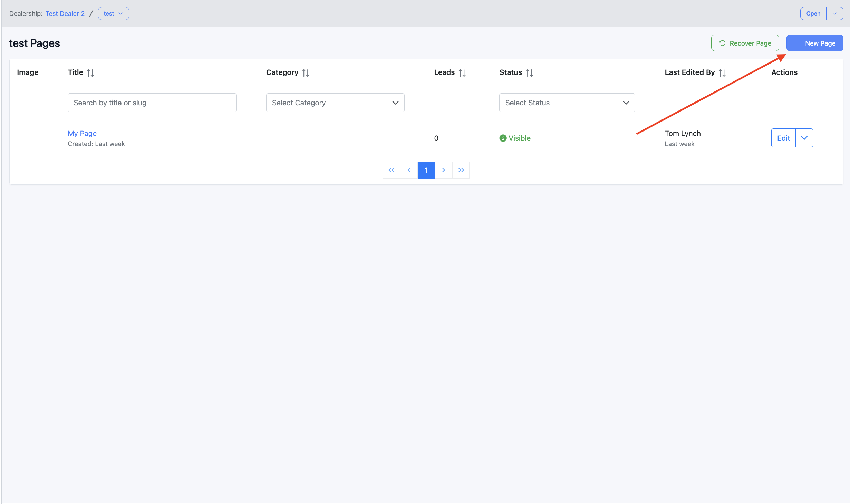This screenshot has width=850, height=504.
Task: Expand the Edit button dropdown arrow
Action: coord(804,138)
